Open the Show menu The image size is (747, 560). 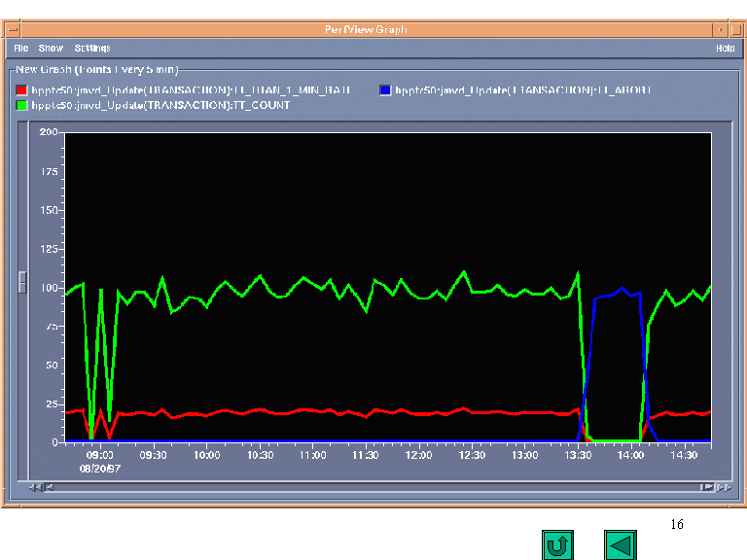pos(51,48)
